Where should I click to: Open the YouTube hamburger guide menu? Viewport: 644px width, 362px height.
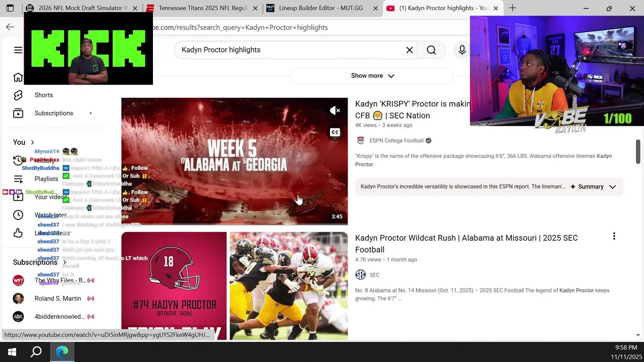(x=18, y=50)
